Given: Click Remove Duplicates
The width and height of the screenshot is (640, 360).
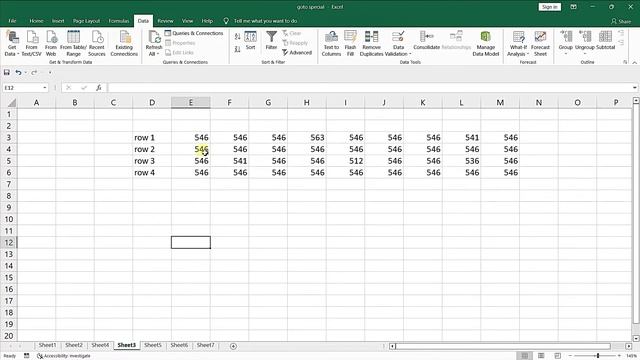Looking at the screenshot, I should click(x=371, y=43).
